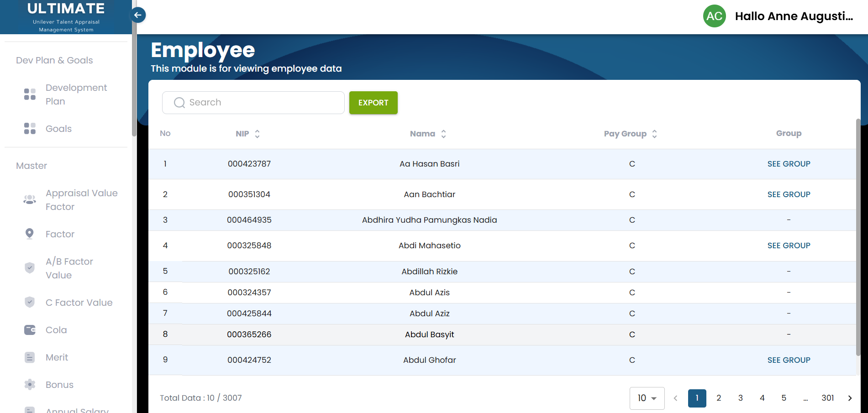This screenshot has height=413, width=868.
Task: See group for Abdul Ghofar
Action: tap(789, 360)
